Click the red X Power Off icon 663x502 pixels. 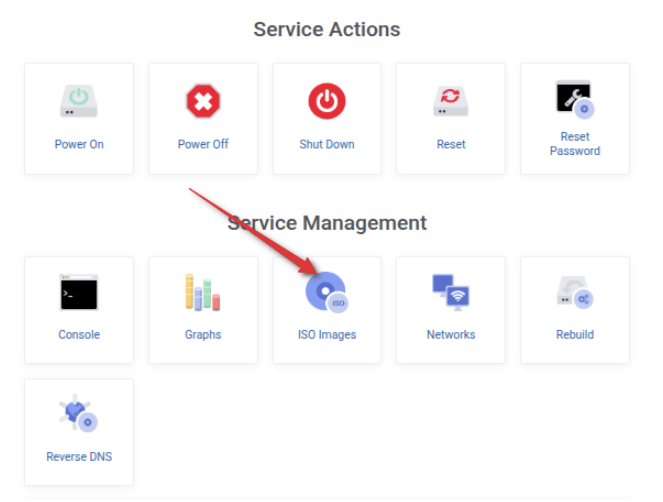(x=203, y=101)
